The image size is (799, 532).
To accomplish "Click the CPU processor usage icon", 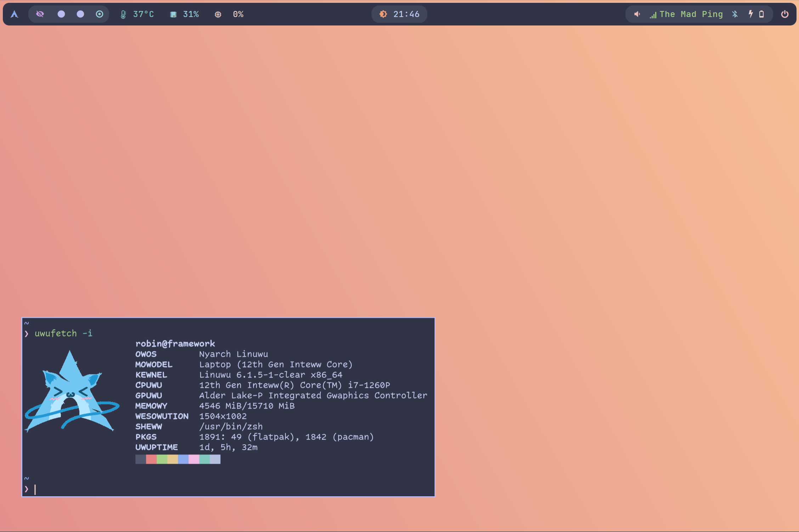I will click(218, 15).
